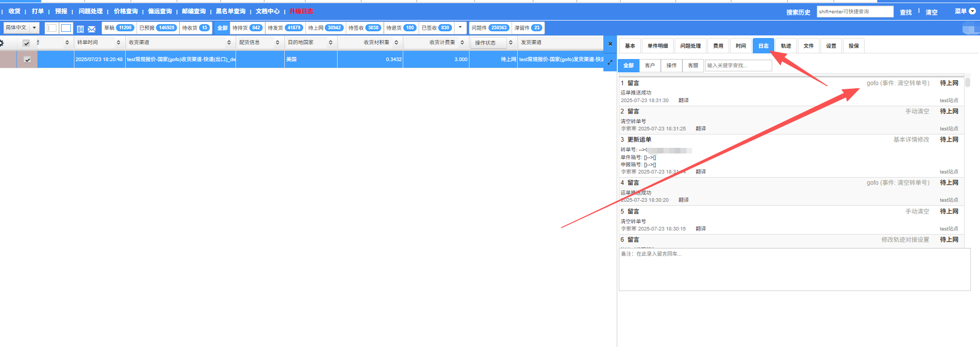This screenshot has width=980, height=347.
Task: Switch to the 投保 tab
Action: coord(854,46)
